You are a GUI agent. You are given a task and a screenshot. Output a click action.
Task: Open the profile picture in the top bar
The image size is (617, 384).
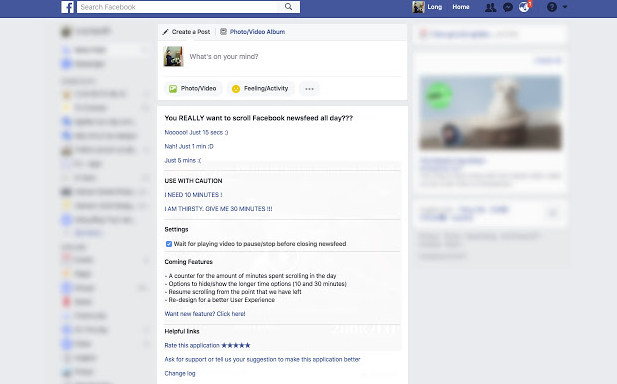418,7
